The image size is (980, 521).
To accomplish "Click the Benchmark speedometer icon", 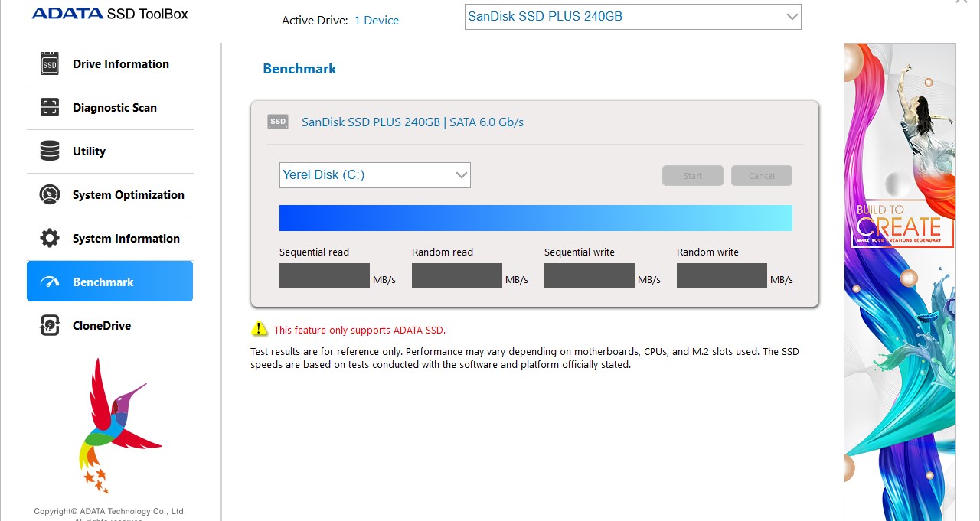I will click(50, 282).
